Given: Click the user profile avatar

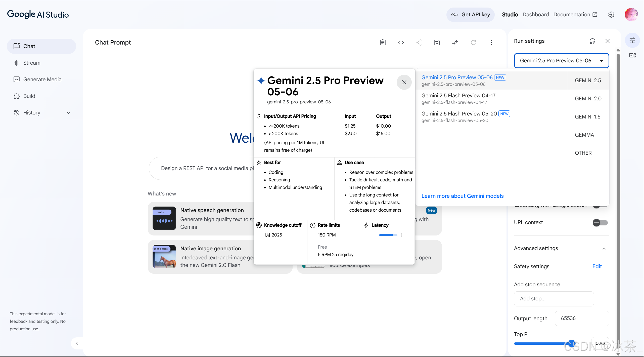Looking at the screenshot, I should coord(631,15).
